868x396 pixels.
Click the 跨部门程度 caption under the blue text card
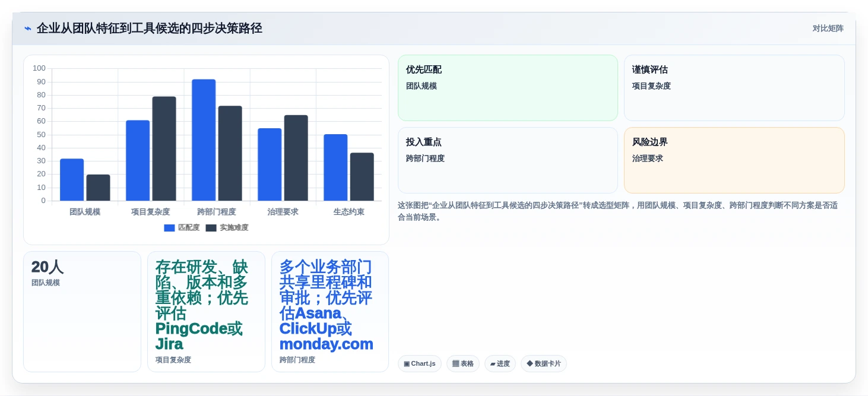[297, 360]
